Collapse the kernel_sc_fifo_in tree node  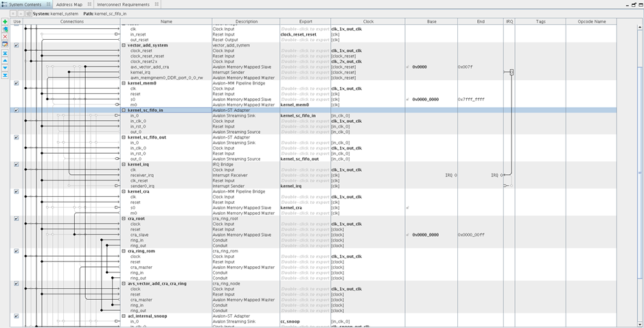pos(124,110)
